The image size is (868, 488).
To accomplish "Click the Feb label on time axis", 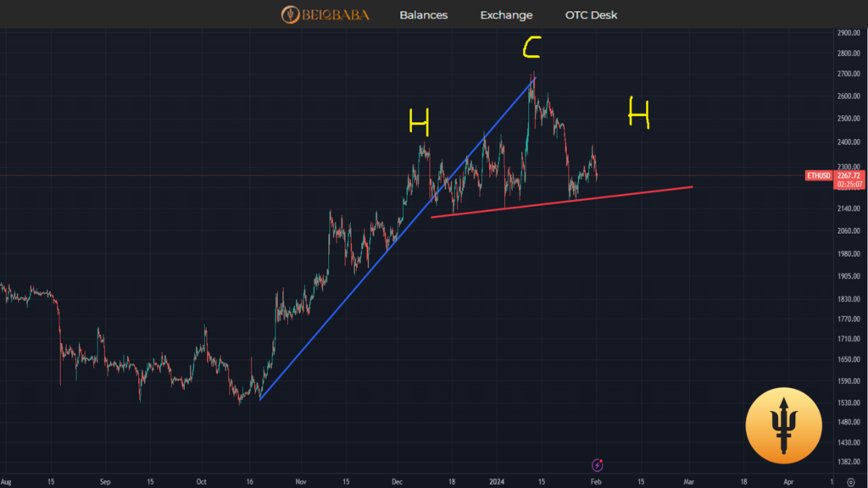I will pos(595,480).
